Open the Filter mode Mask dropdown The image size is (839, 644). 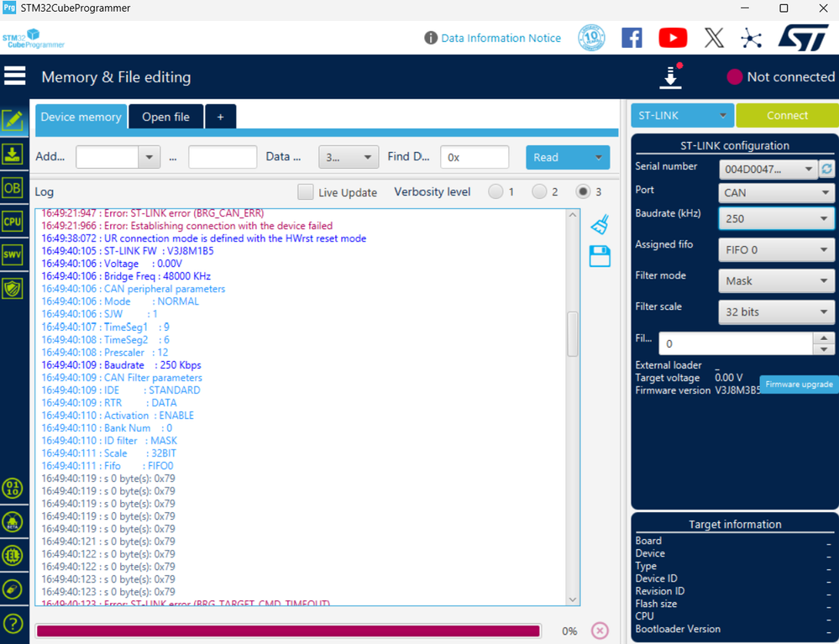tap(776, 280)
